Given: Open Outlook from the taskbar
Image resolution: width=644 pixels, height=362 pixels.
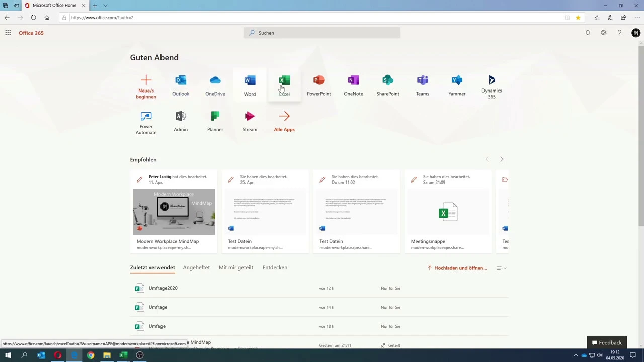Looking at the screenshot, I should tap(41, 355).
